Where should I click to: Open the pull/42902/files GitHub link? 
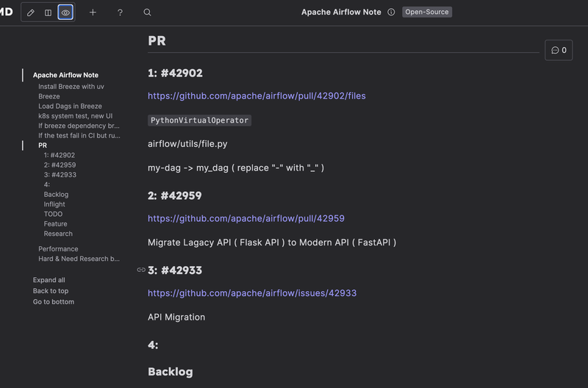point(257,96)
